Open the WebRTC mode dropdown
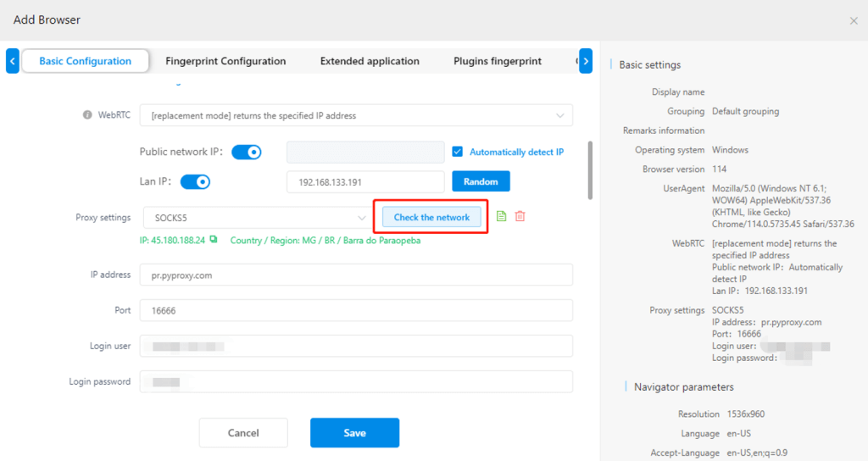The height and width of the screenshot is (461, 868). 356,115
